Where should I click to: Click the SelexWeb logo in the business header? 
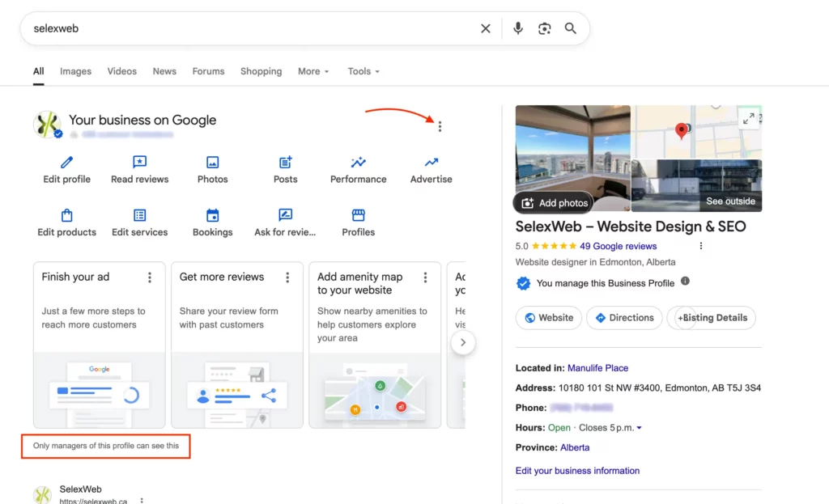click(48, 125)
